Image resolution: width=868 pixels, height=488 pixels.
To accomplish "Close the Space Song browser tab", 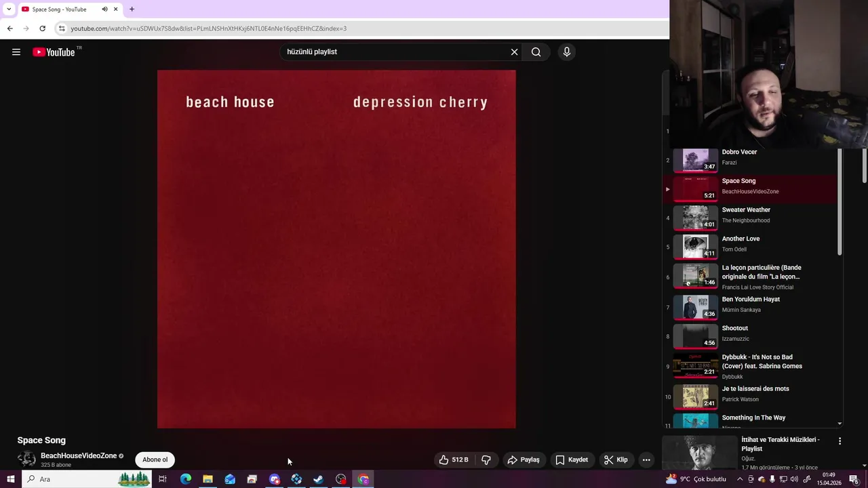I will 116,9.
